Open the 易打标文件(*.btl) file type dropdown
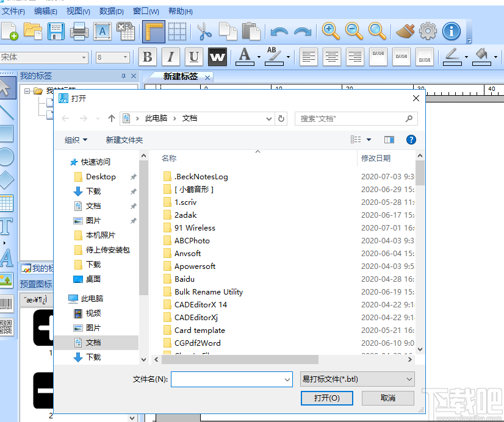 click(x=357, y=379)
